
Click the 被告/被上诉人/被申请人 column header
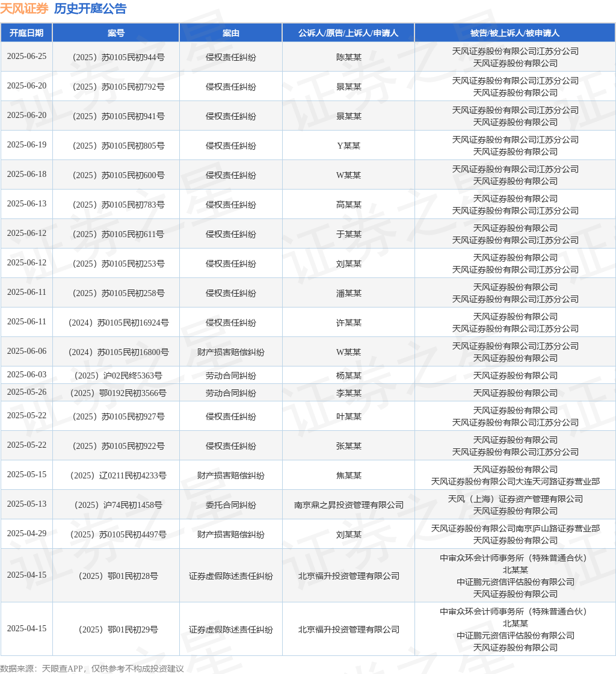[515, 33]
